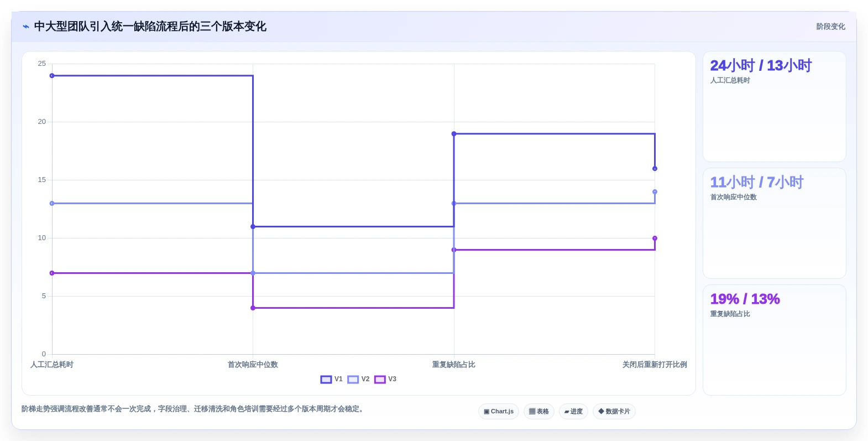Click the 重复缺陷占比 x-axis label

[x=454, y=365]
